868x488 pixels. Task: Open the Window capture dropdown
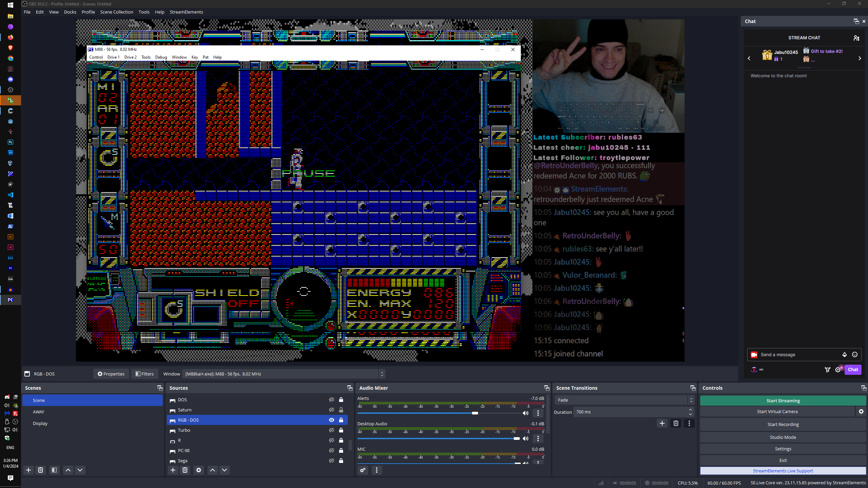[x=283, y=374]
